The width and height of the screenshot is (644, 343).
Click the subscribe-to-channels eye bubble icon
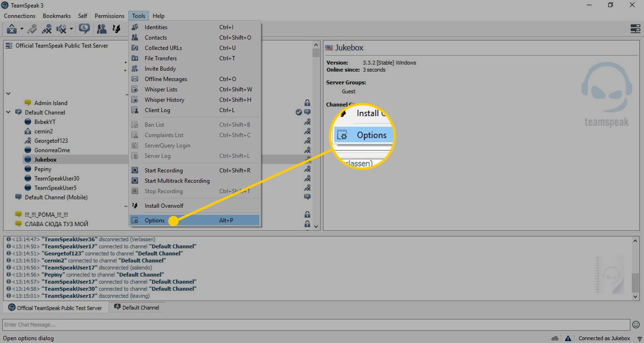click(84, 29)
